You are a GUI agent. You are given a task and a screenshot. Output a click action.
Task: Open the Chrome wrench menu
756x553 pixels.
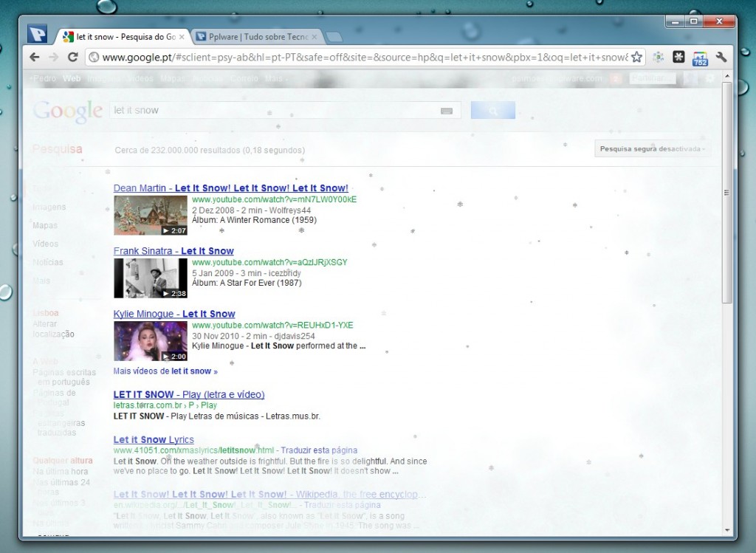[721, 58]
